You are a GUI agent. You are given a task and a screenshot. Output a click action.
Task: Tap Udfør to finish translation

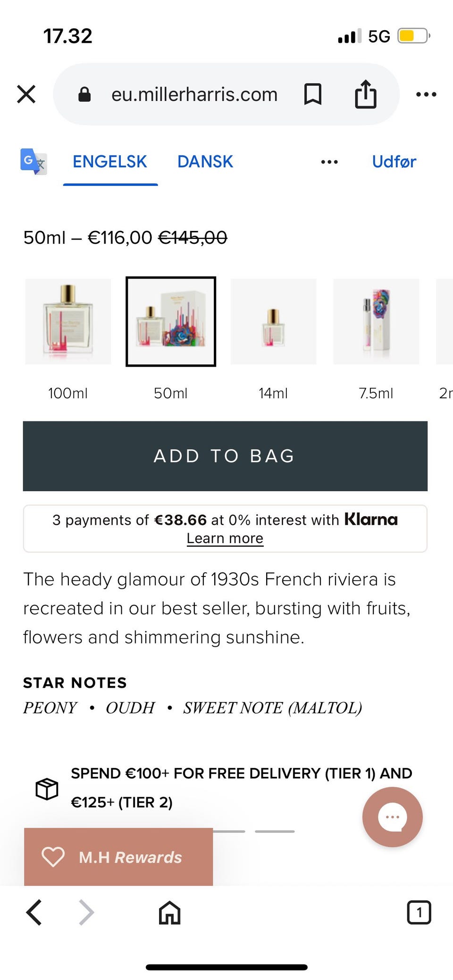click(x=394, y=162)
